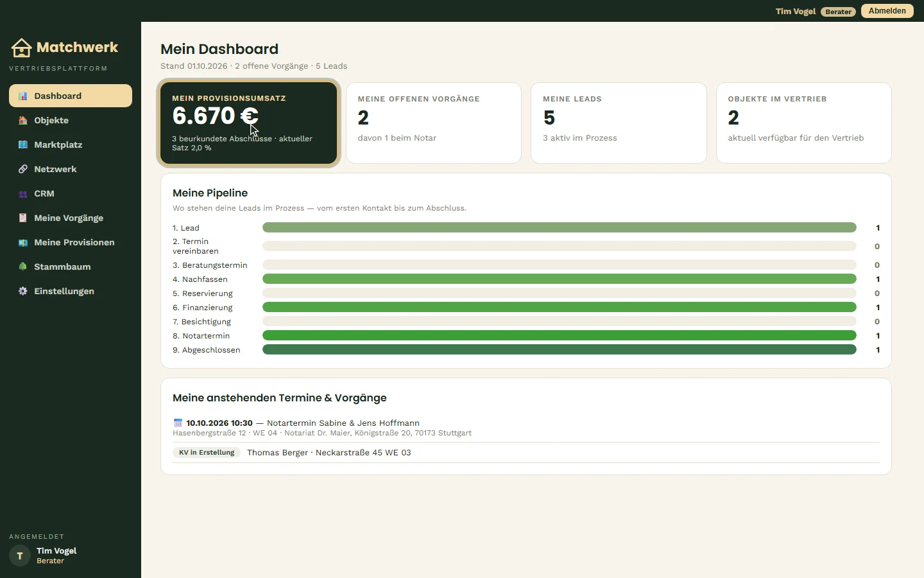Open the Mein Provisionsumsatz card
Screen dimensions: 924x578
pyautogui.click(x=249, y=123)
